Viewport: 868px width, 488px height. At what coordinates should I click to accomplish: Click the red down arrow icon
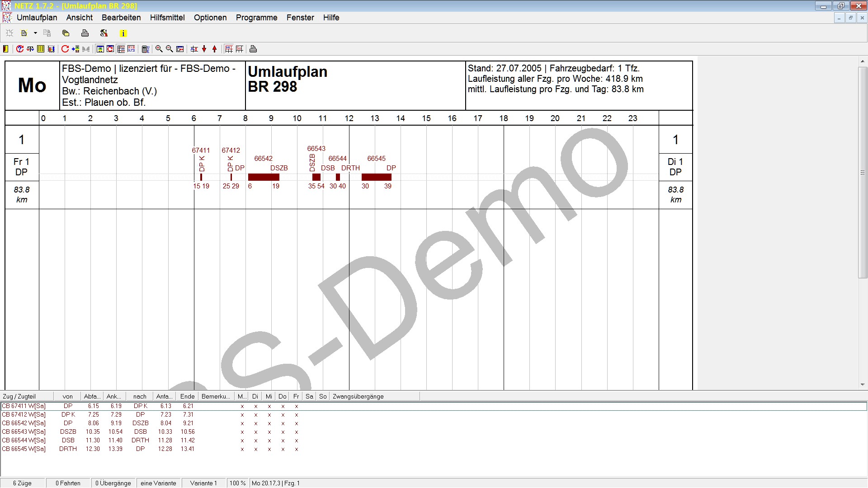(x=204, y=49)
